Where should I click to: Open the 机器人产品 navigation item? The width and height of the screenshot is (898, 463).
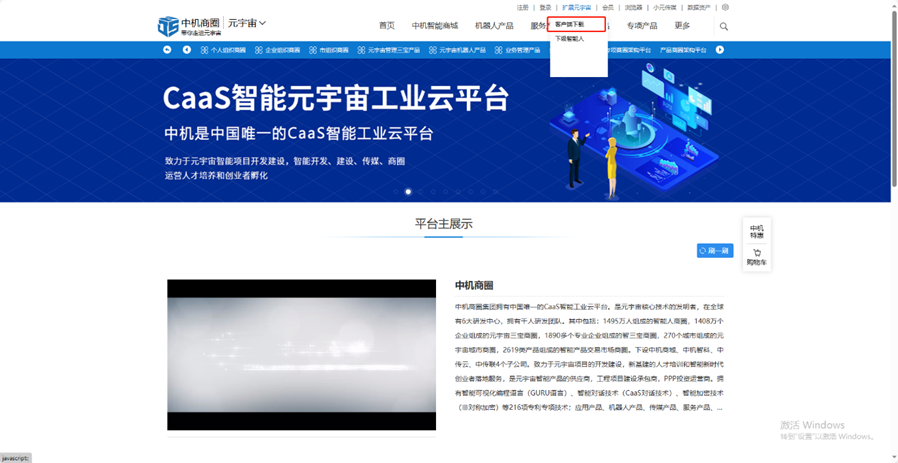[x=494, y=26]
